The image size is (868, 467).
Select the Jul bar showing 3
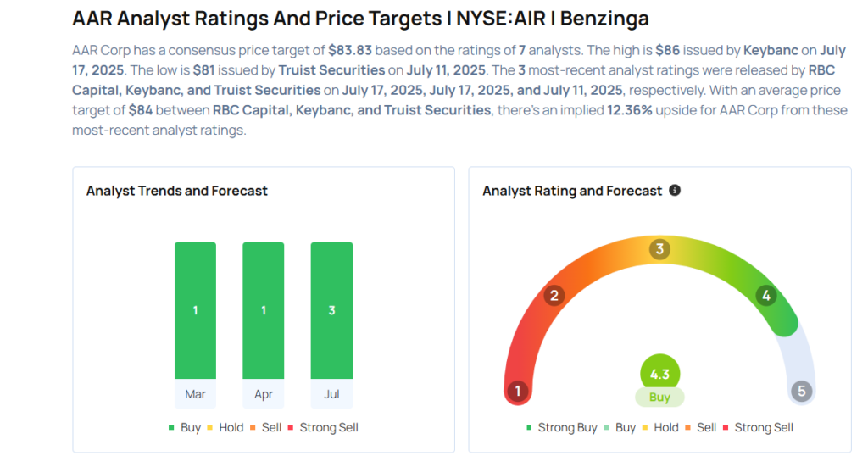click(331, 310)
